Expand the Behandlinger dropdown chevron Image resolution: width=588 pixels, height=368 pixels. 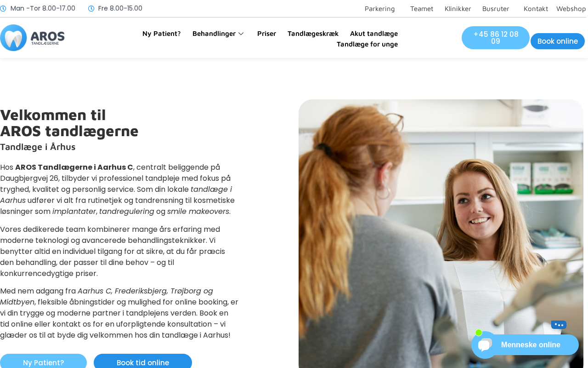[x=241, y=34]
